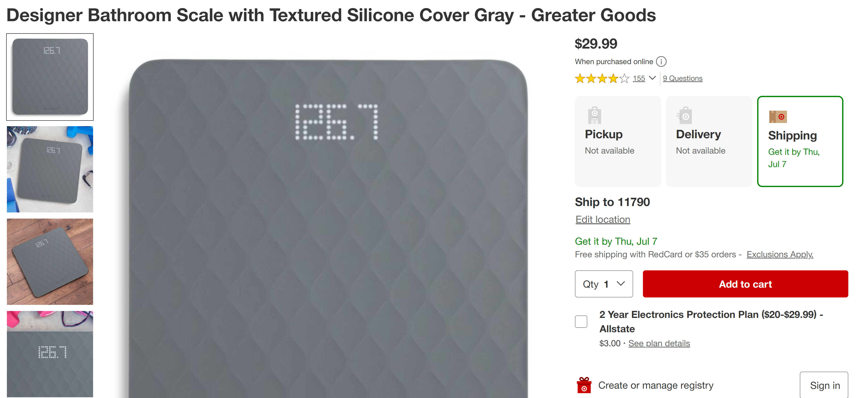The height and width of the screenshot is (398, 868).
Task: Open the 9 Questions link
Action: (682, 79)
